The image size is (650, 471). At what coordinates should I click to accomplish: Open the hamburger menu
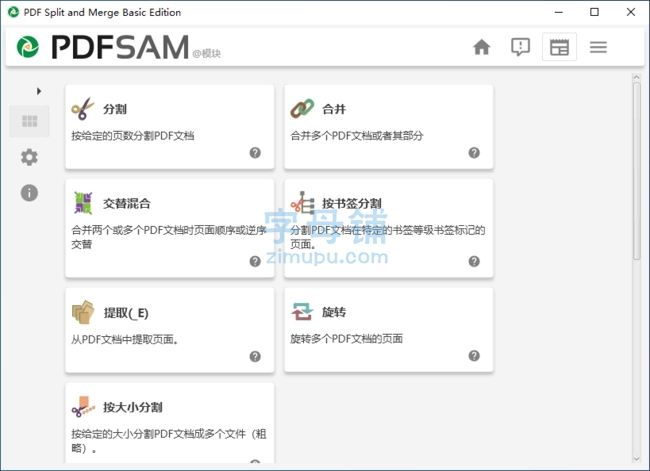(x=598, y=47)
